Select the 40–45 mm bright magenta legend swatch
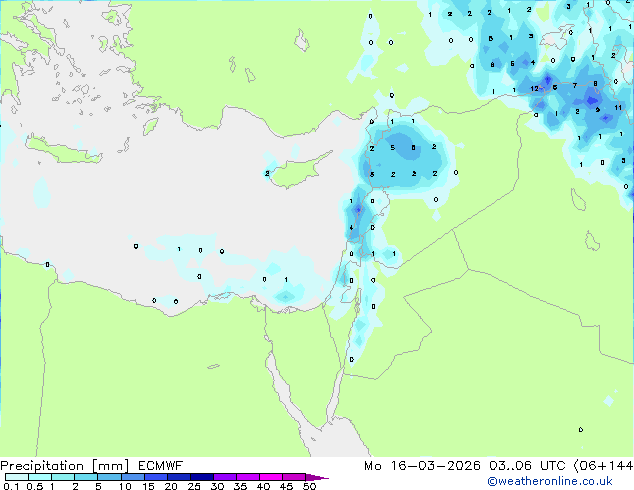The width and height of the screenshot is (634, 490). pos(271,477)
